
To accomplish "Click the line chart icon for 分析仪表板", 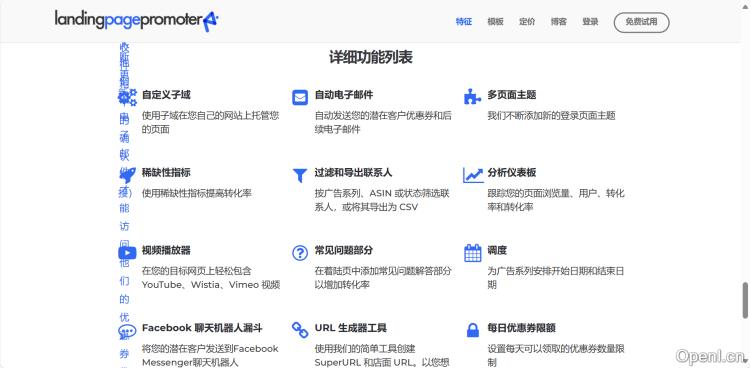I will (473, 175).
